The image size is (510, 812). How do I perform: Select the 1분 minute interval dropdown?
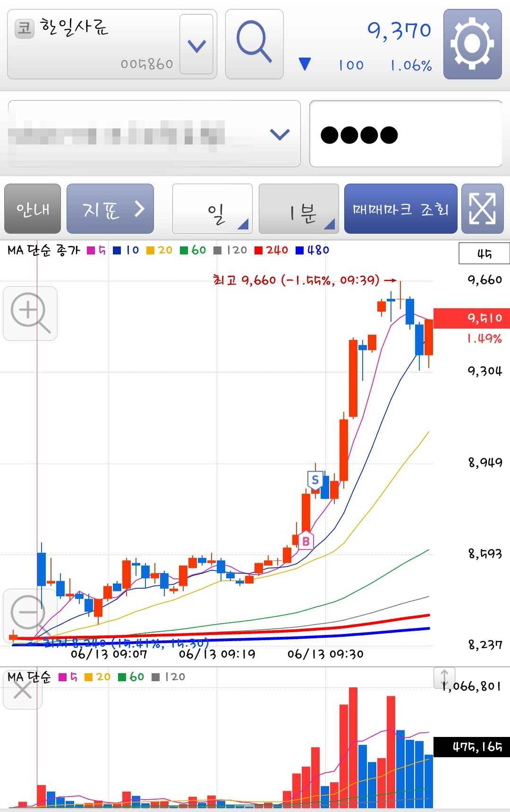coord(299,209)
